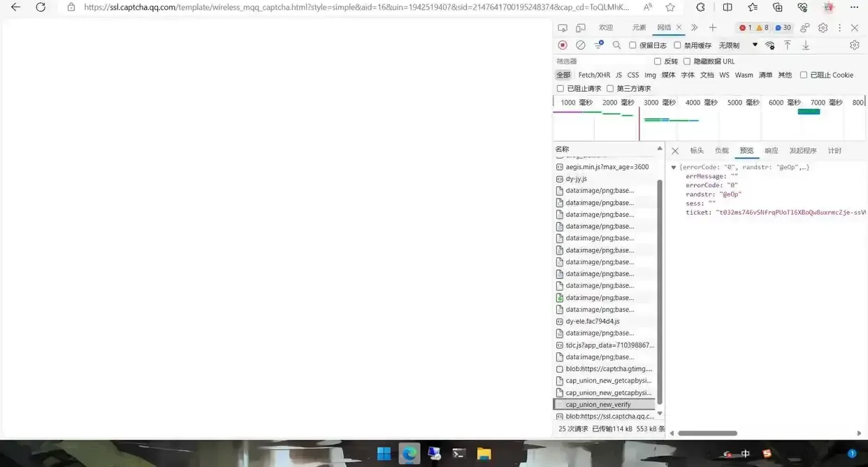This screenshot has height=467, width=868.
Task: Open network panel settings gear
Action: [x=854, y=45]
